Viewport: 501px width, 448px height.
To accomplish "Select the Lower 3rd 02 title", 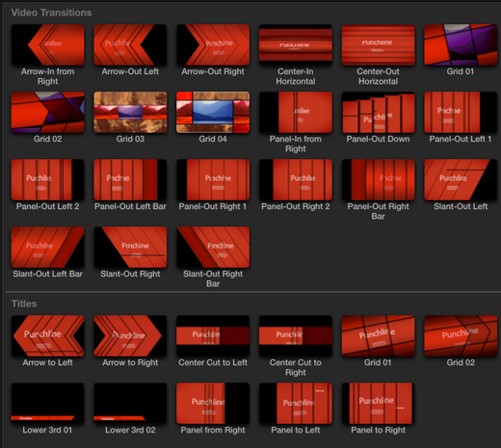I will (x=130, y=404).
